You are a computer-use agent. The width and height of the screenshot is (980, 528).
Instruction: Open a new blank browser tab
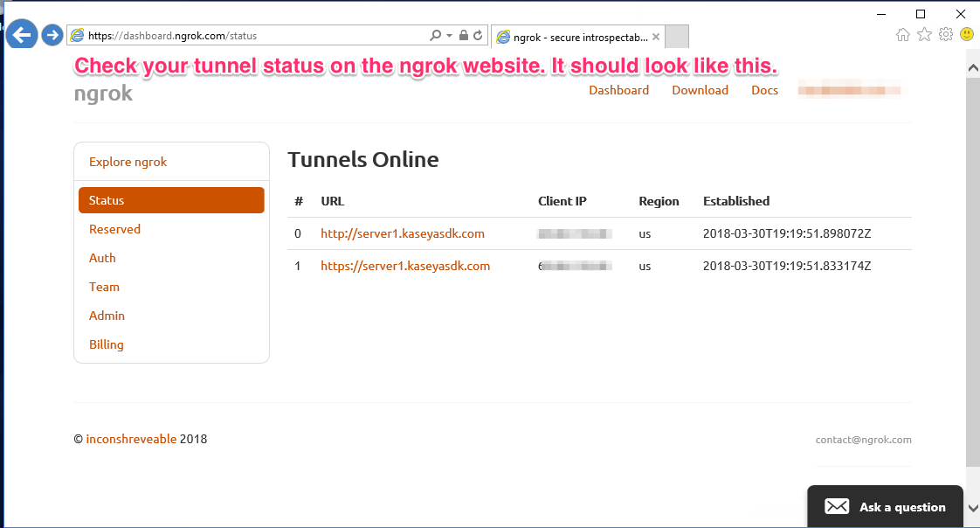pos(677,37)
